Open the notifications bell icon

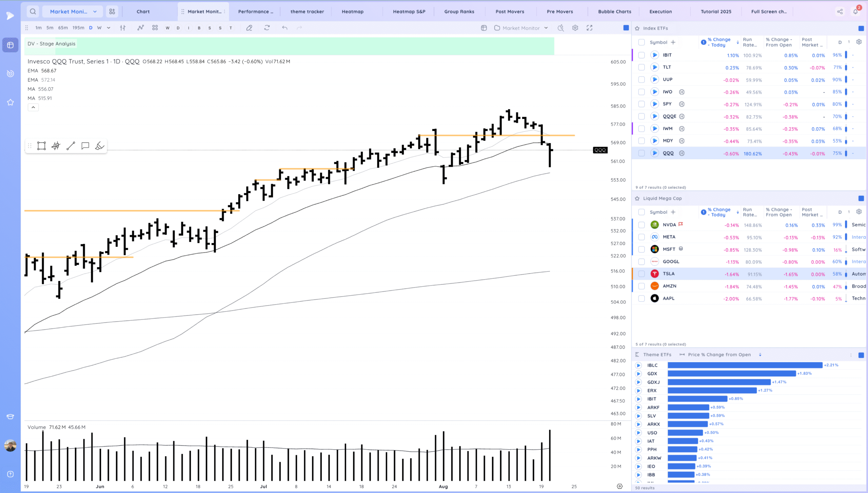[x=855, y=12]
